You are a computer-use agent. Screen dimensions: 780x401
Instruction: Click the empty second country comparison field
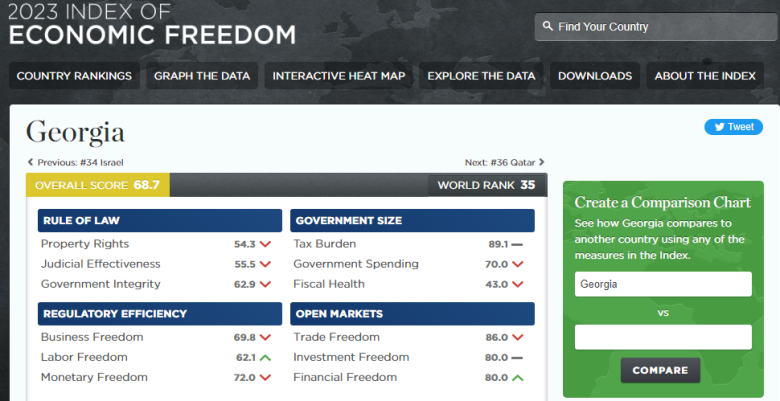coord(663,337)
